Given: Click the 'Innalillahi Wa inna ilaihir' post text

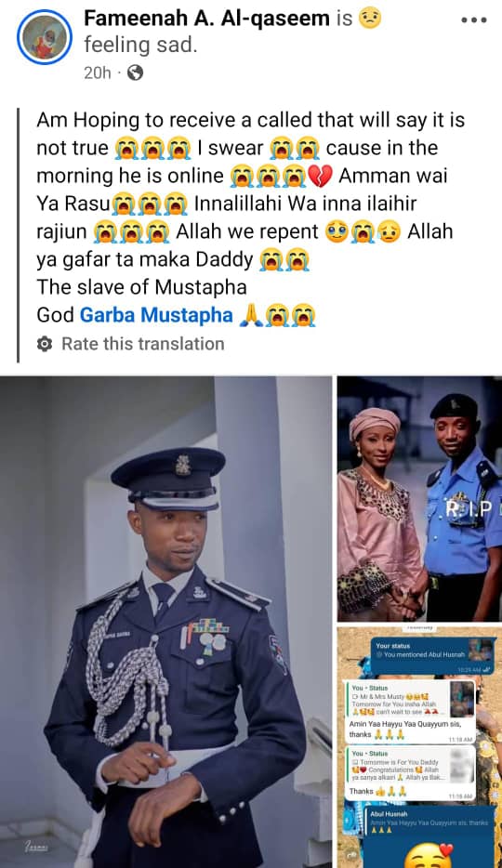Looking at the screenshot, I should click(x=306, y=204).
